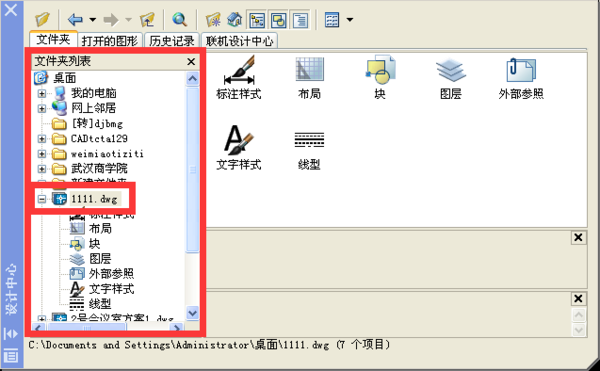The width and height of the screenshot is (600, 371).
Task: Open the 联机设计中心 tab
Action: 239,41
